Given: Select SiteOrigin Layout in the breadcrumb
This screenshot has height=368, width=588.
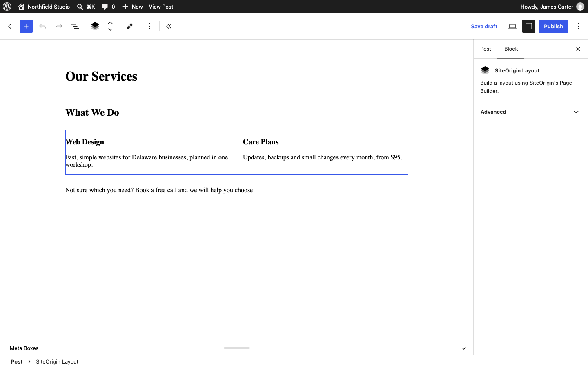Looking at the screenshot, I should pos(57,361).
